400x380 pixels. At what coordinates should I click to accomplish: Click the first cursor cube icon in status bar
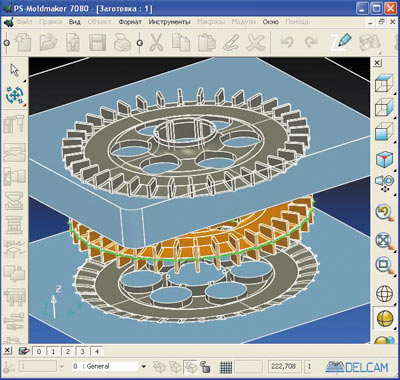(159, 367)
